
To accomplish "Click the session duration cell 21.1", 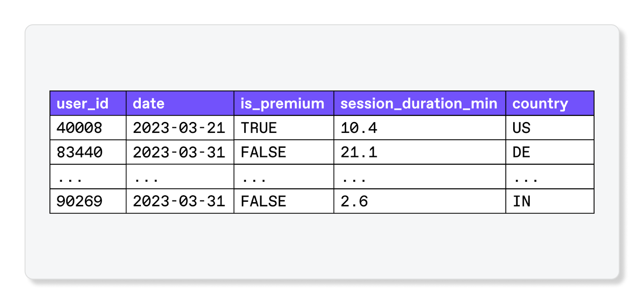I will [359, 152].
